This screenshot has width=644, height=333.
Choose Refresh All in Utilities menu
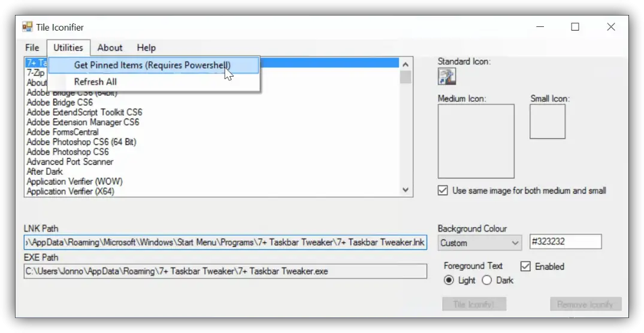153,81
